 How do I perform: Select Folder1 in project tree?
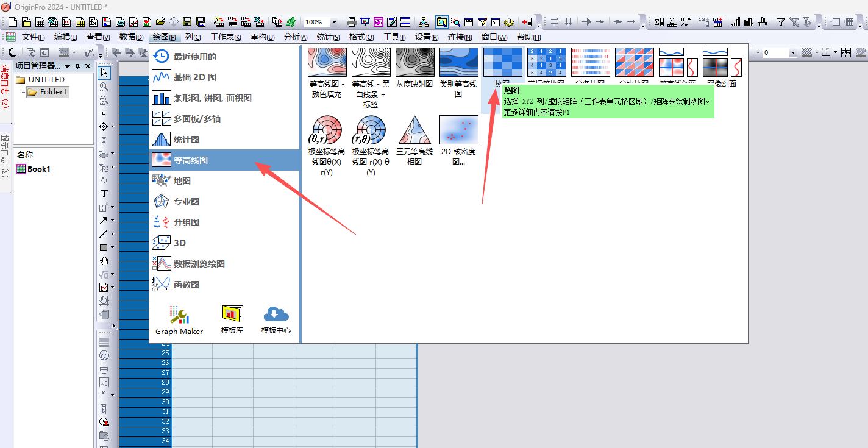(x=54, y=92)
